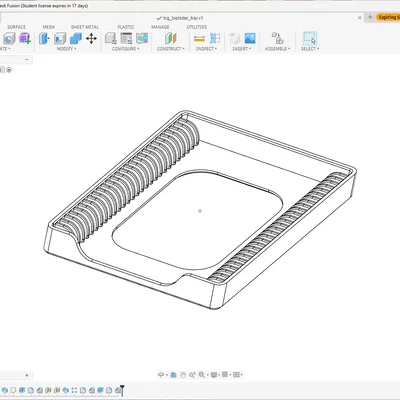Switch to the SURFACE tab
The height and width of the screenshot is (400, 400).
click(16, 27)
